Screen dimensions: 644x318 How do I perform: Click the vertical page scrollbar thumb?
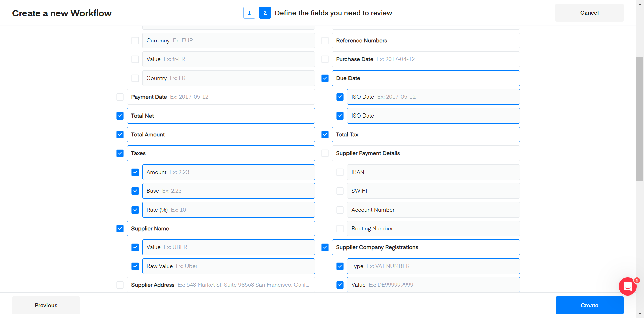tap(640, 119)
